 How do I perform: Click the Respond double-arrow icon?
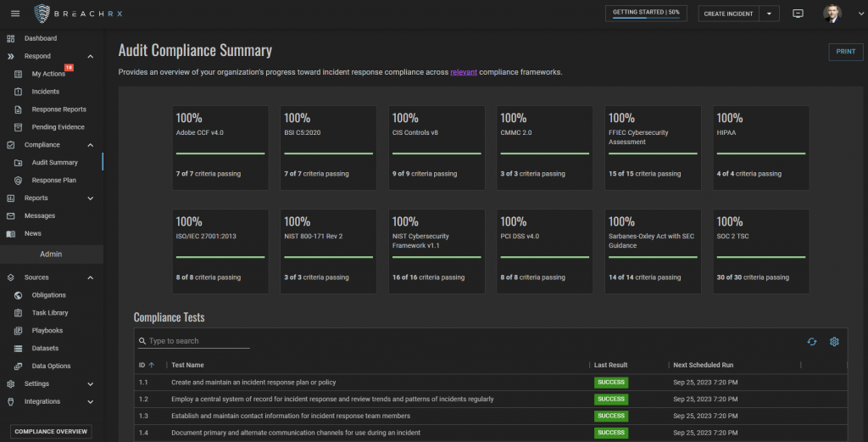(10, 56)
